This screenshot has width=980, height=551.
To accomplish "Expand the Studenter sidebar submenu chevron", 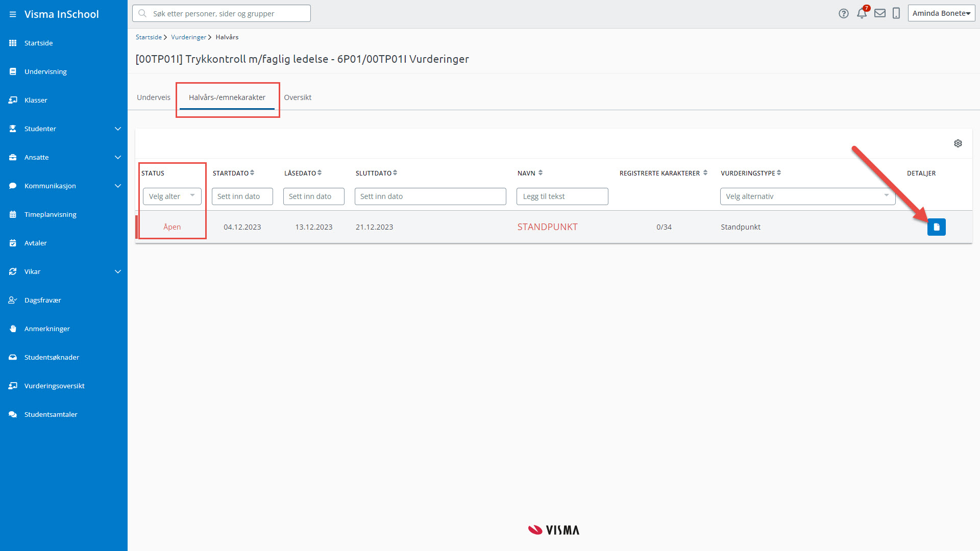I will point(118,129).
